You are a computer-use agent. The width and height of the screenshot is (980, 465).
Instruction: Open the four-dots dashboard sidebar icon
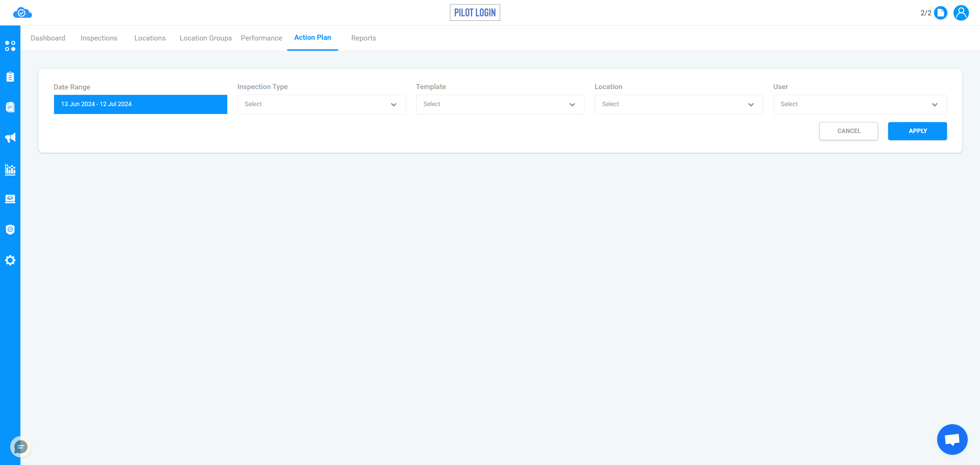click(x=10, y=46)
